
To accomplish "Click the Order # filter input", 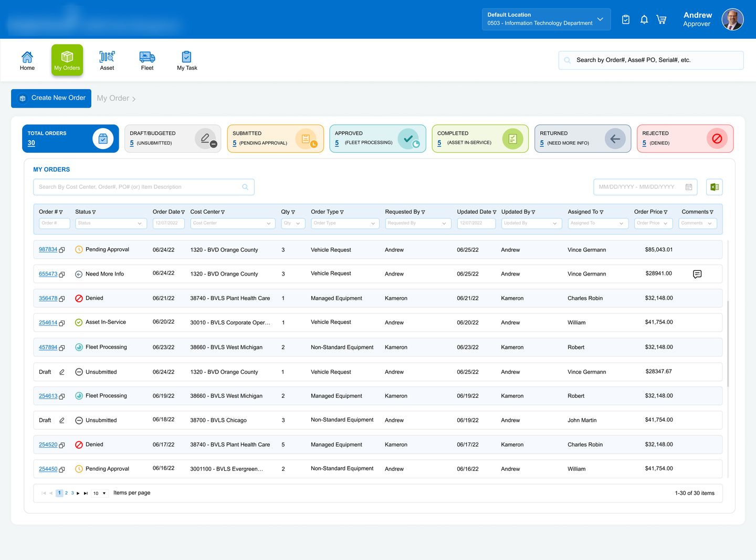I will point(55,223).
